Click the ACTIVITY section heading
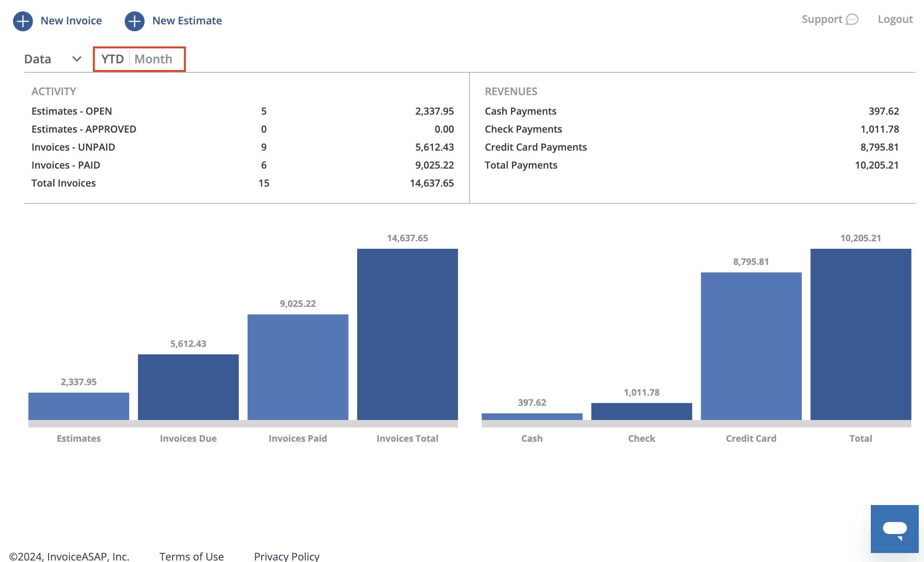924x562 pixels. pyautogui.click(x=54, y=91)
